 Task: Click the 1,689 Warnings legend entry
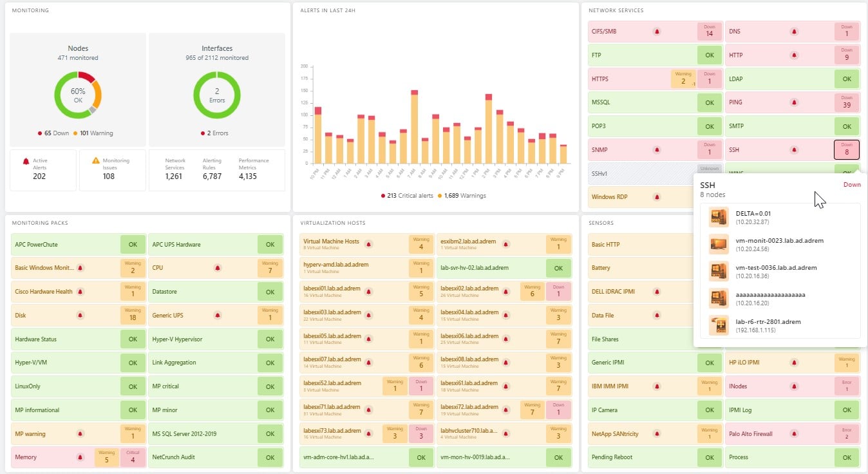[x=462, y=195]
